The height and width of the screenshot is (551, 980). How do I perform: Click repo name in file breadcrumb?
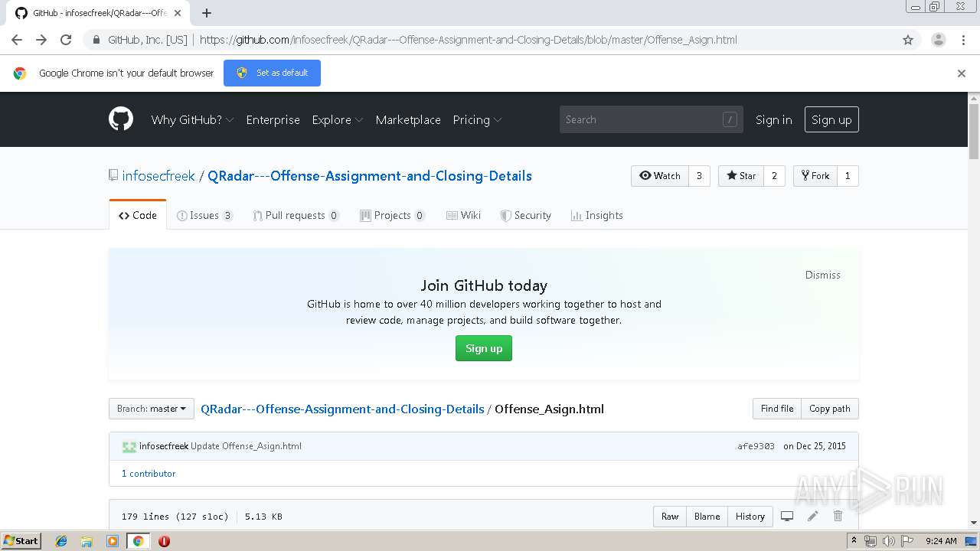(x=342, y=409)
